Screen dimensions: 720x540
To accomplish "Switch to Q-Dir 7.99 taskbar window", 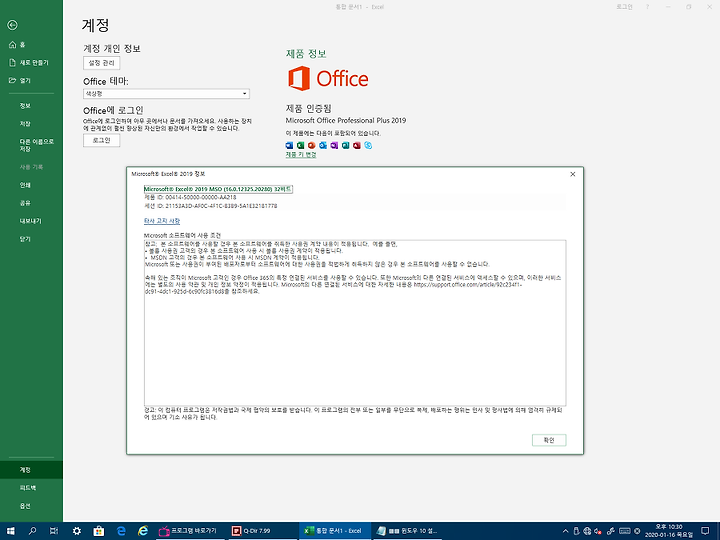I will [262, 531].
